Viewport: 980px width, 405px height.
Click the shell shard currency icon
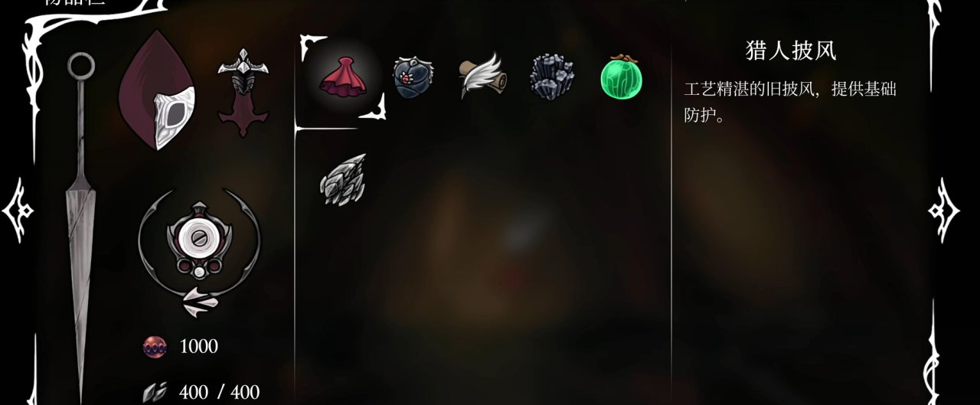[155, 392]
